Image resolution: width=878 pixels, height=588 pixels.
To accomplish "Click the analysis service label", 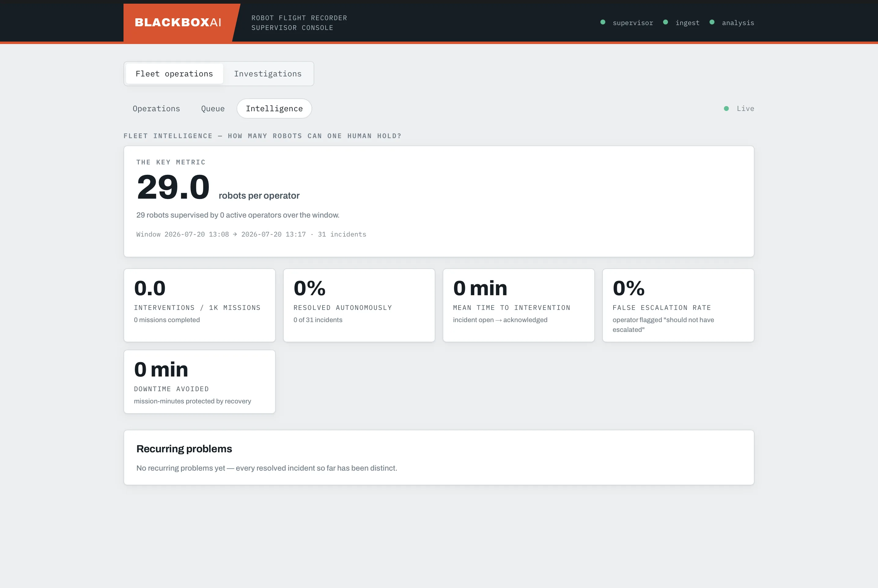I will click(x=738, y=23).
